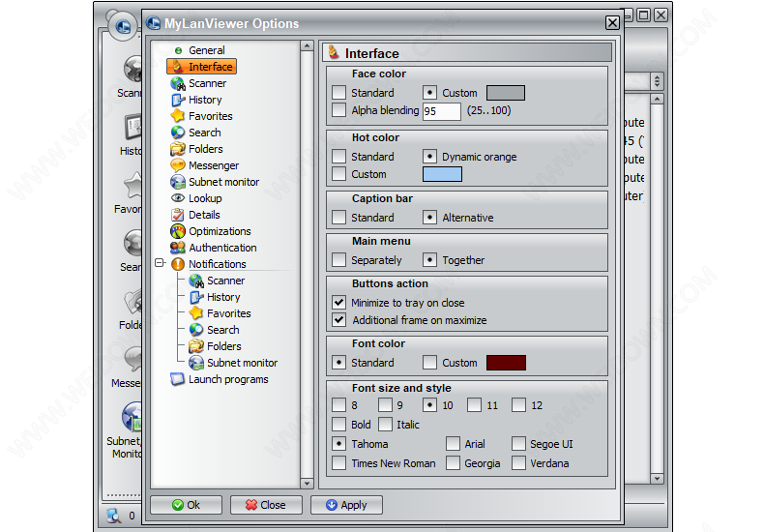Select Dynamic orange hot color
This screenshot has height=532, width=764.
click(429, 157)
